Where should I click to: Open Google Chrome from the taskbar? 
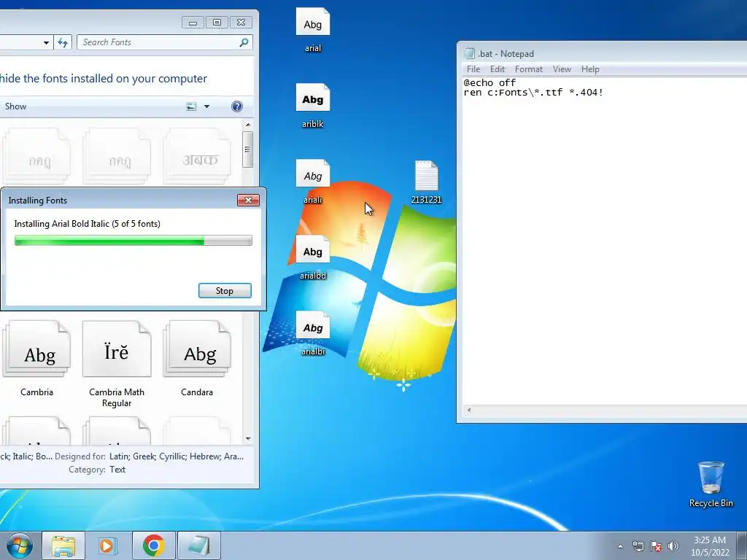point(153,545)
